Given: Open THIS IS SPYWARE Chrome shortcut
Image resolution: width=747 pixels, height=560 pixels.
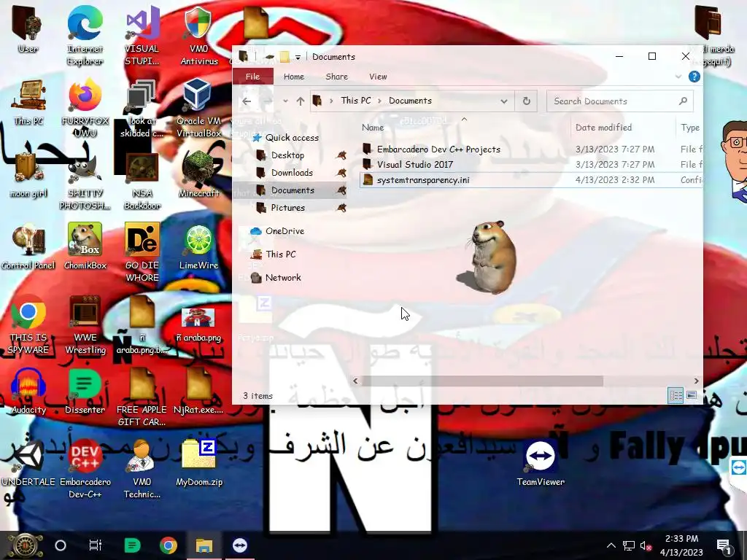Looking at the screenshot, I should coord(28,324).
